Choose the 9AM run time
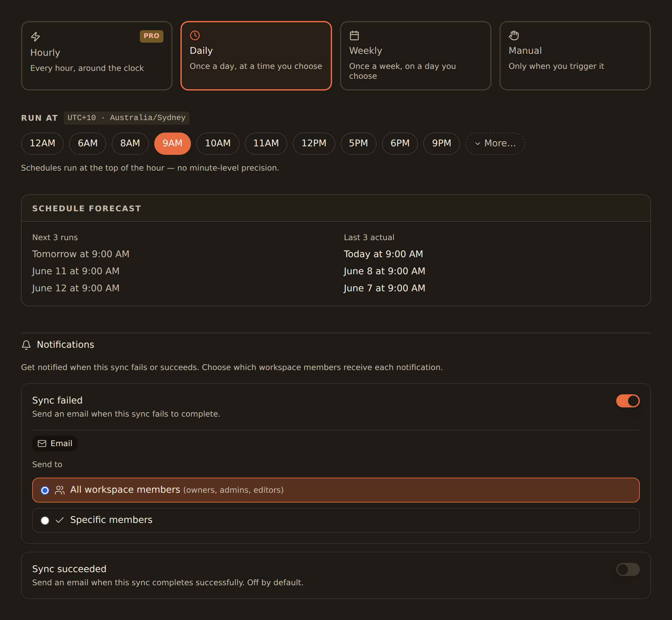The image size is (672, 620). click(x=173, y=143)
